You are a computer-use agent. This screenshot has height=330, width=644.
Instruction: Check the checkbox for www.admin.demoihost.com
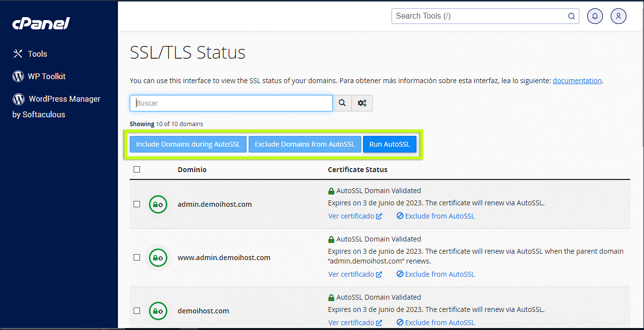[137, 258]
